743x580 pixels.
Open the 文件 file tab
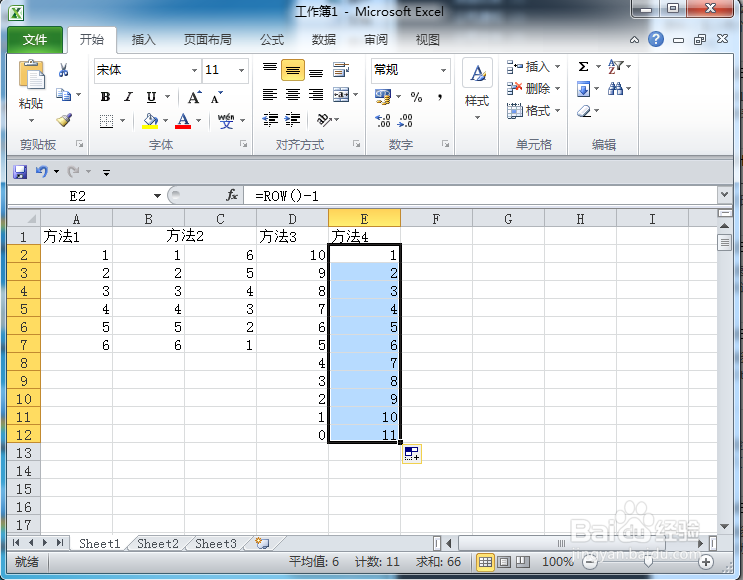point(35,40)
